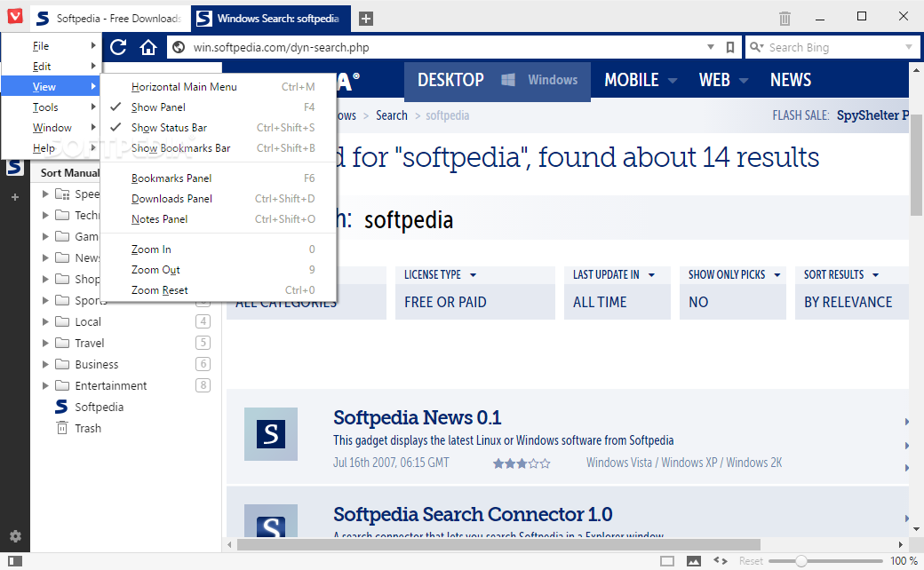This screenshot has width=924, height=570.
Task: Click the horizontal page scrollbar
Action: (x=498, y=544)
